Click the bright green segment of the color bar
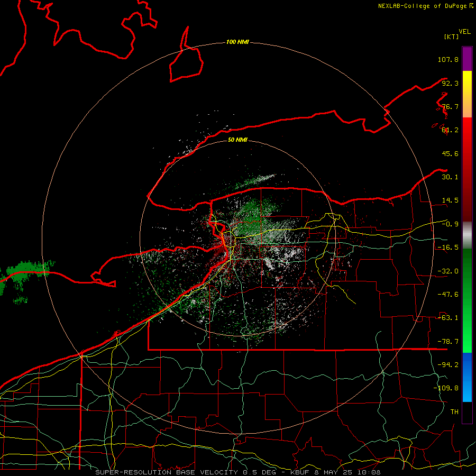The height and width of the screenshot is (476, 476). click(x=467, y=300)
